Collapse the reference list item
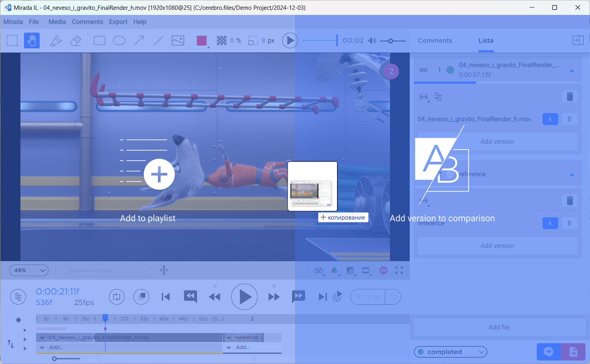Screen dimensions: 590x364 coord(572,174)
